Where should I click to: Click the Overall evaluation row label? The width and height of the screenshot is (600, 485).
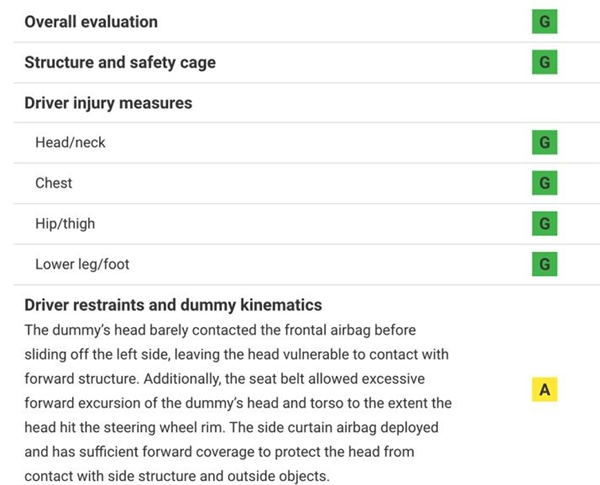pyautogui.click(x=90, y=21)
